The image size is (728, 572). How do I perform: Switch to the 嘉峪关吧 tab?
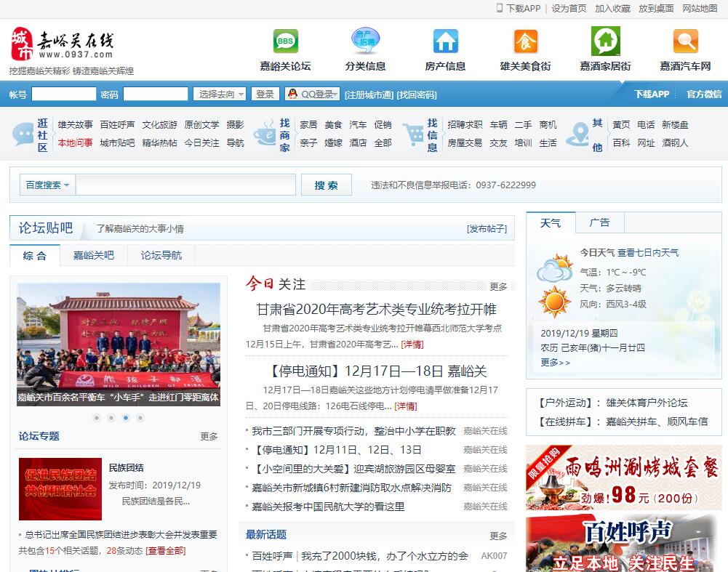pos(94,255)
